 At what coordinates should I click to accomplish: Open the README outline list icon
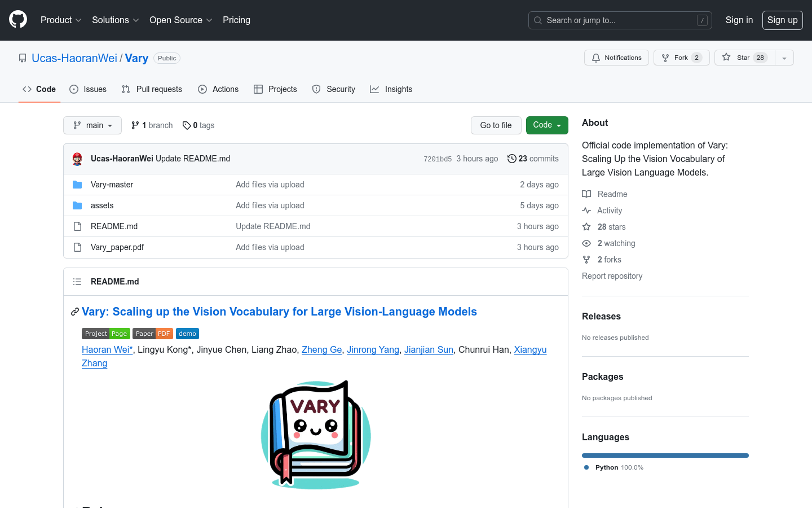pos(77,282)
